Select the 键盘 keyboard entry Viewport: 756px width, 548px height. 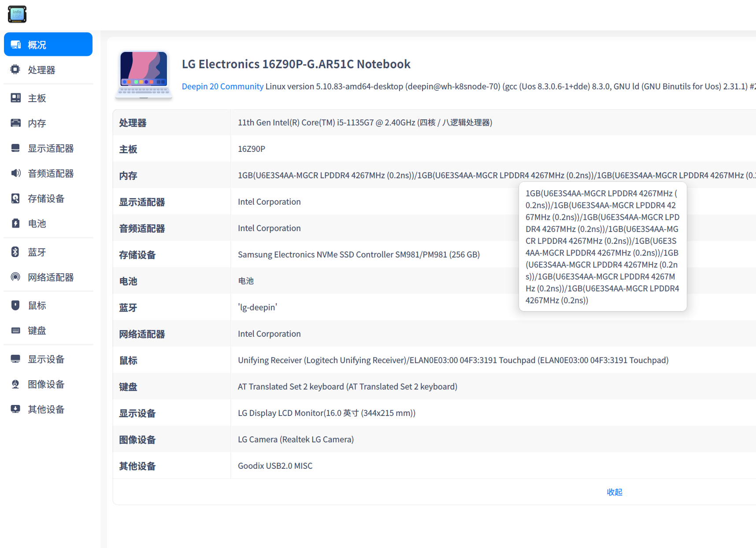(x=37, y=330)
